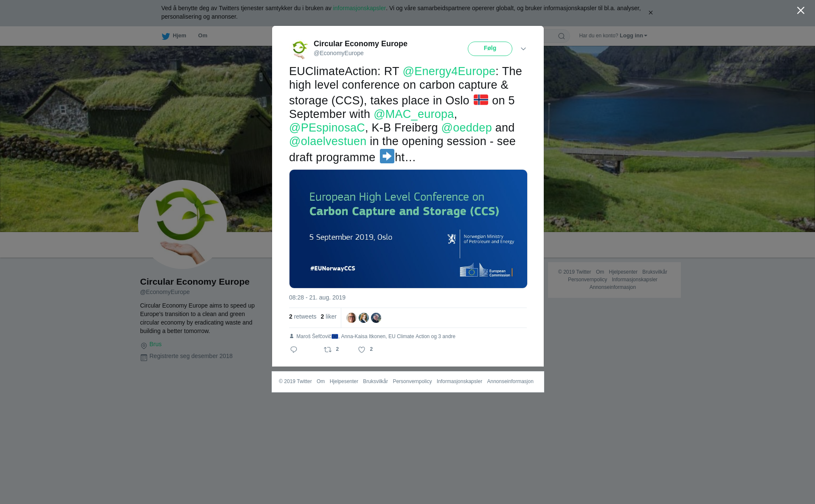Expand the tweet options chevron
Image resolution: width=815 pixels, height=504 pixels.
(x=523, y=49)
